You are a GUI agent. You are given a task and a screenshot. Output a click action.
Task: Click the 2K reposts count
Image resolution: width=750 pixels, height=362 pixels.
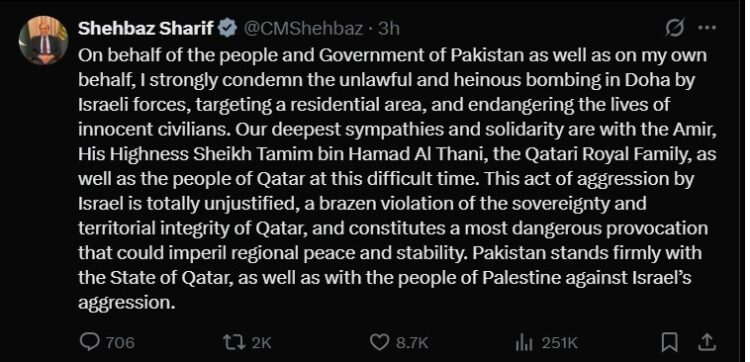(261, 342)
